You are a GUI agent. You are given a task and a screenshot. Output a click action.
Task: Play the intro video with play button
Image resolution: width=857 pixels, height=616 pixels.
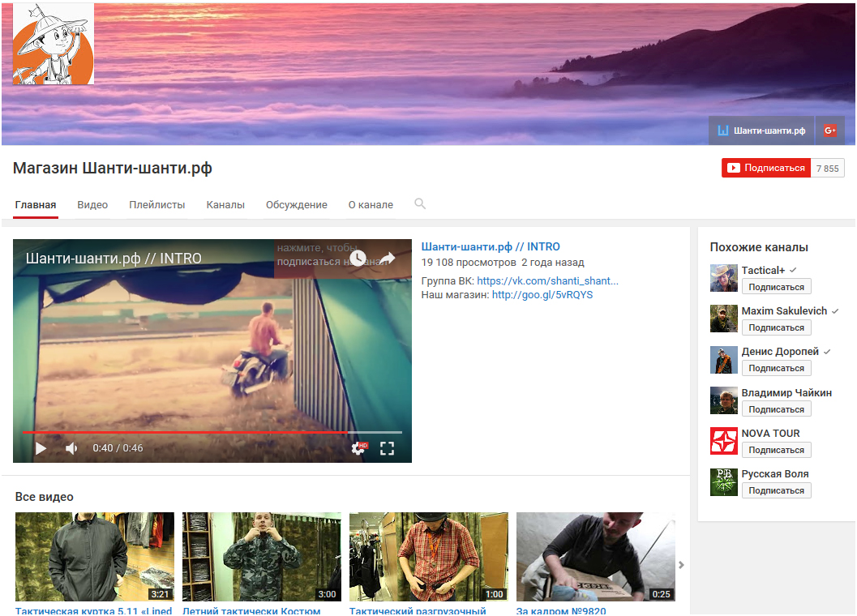coord(41,449)
